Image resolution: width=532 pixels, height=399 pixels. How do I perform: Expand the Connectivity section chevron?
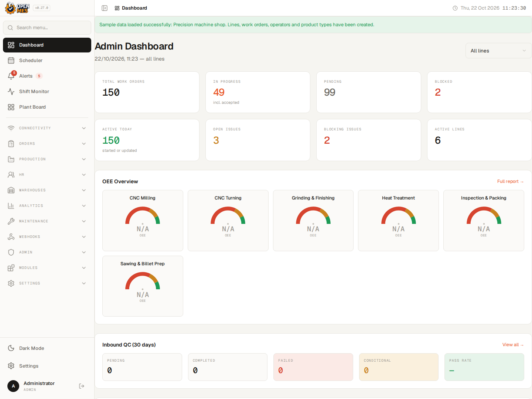[84, 128]
